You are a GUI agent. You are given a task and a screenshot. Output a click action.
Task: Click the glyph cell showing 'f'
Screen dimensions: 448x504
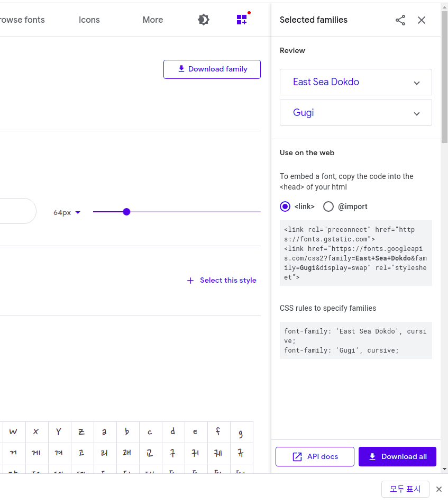point(219,432)
